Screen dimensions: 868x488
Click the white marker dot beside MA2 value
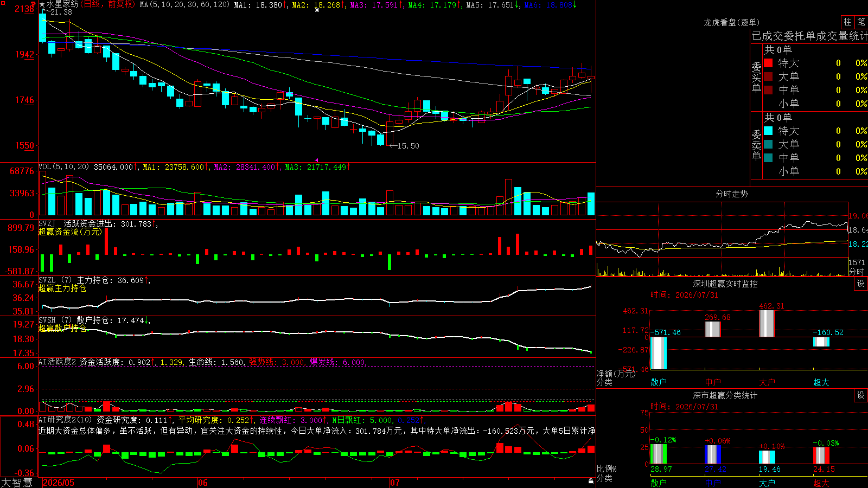317,10
